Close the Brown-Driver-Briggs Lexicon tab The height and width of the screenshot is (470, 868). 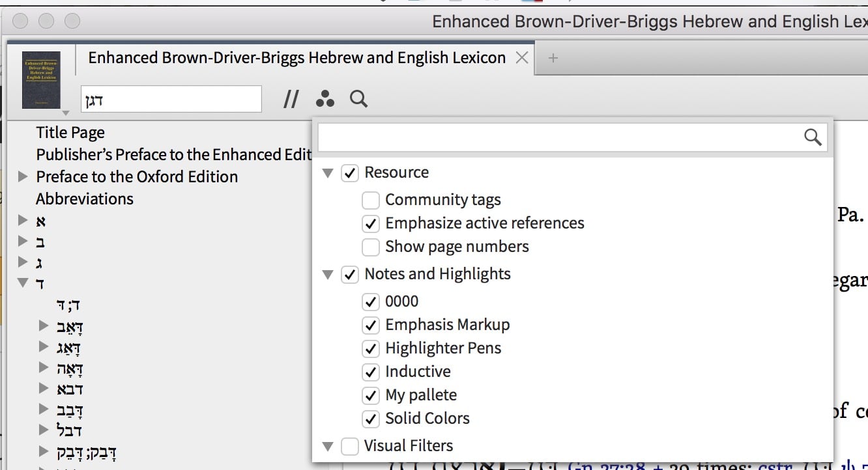coord(521,58)
